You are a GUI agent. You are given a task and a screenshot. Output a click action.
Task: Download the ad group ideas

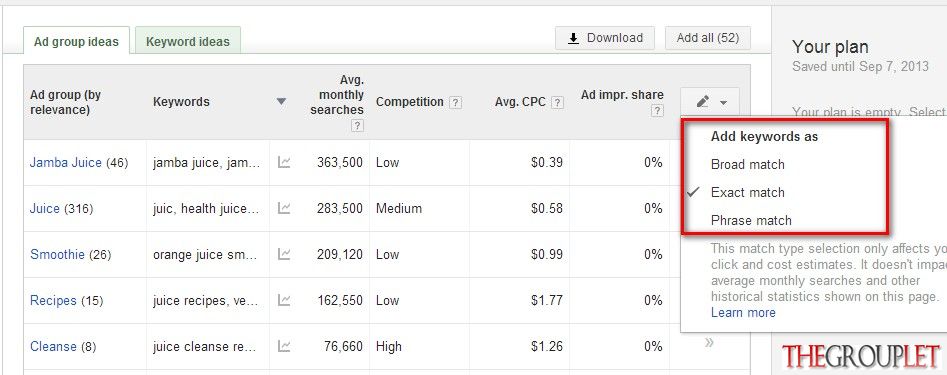pyautogui.click(x=605, y=38)
